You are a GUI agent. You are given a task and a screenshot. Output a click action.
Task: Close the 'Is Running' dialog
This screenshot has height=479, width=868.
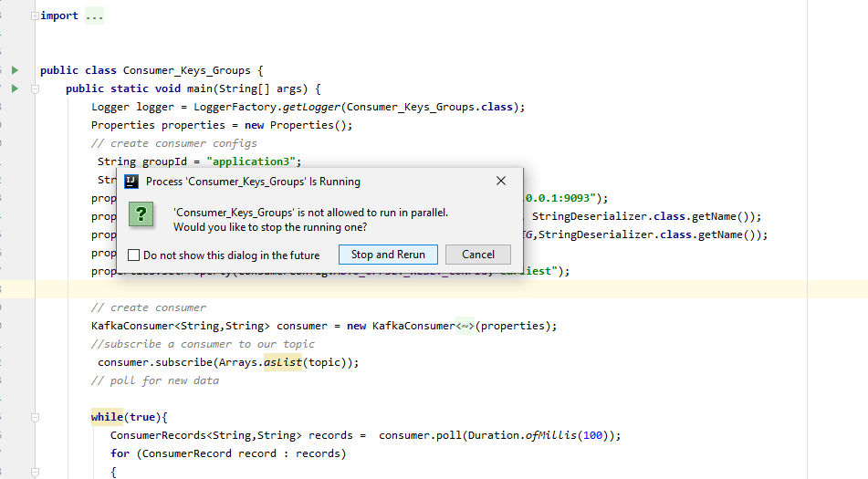(501, 181)
